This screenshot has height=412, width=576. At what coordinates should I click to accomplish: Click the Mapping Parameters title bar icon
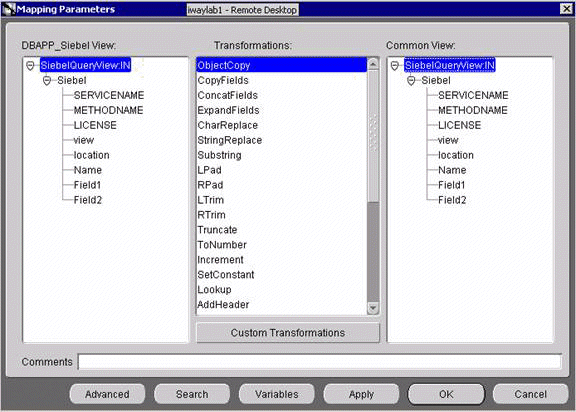[8, 9]
